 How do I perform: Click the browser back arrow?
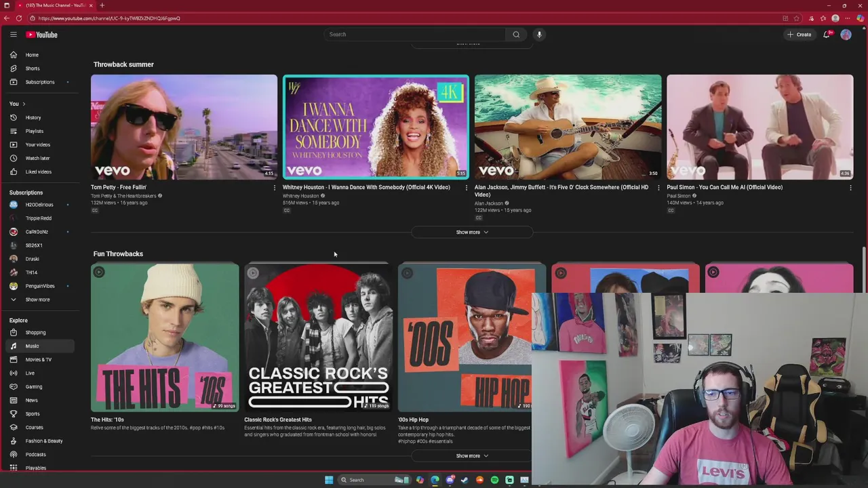tap(7, 18)
